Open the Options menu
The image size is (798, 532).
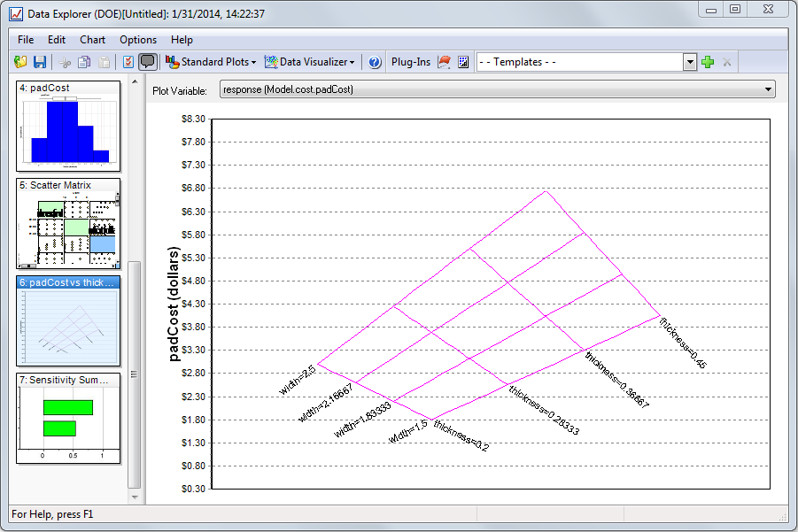[x=138, y=40]
